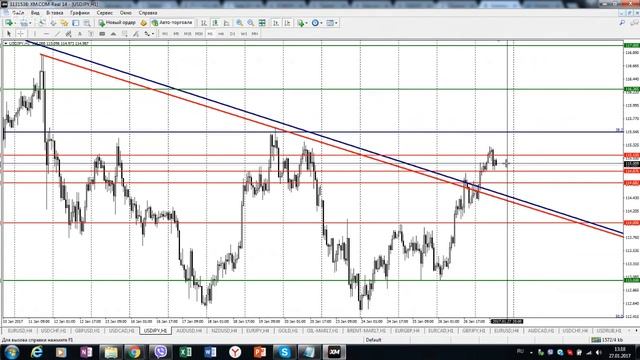
Task: Switch to the USDCAD,H1 chart tab
Action: click(122, 330)
